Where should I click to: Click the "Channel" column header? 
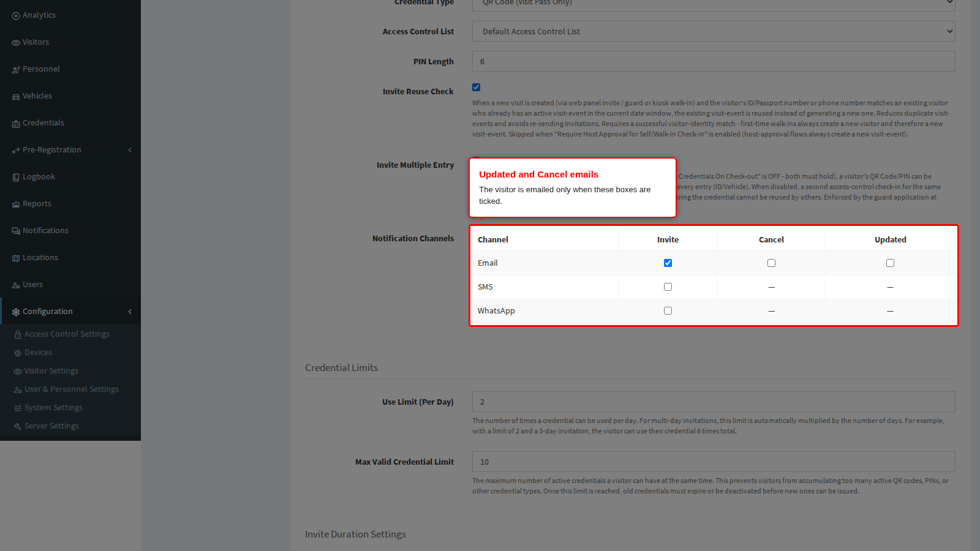(x=493, y=240)
